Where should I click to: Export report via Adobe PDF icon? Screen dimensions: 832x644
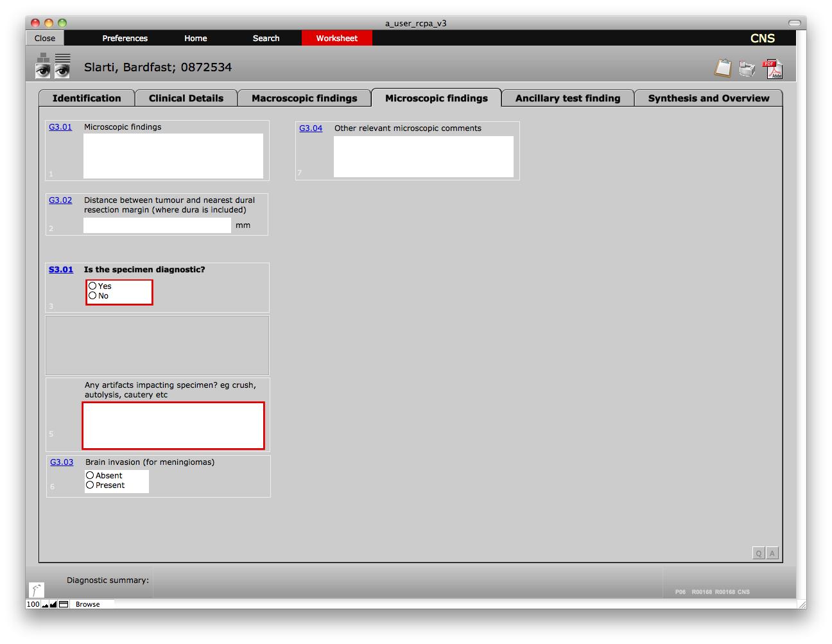772,69
